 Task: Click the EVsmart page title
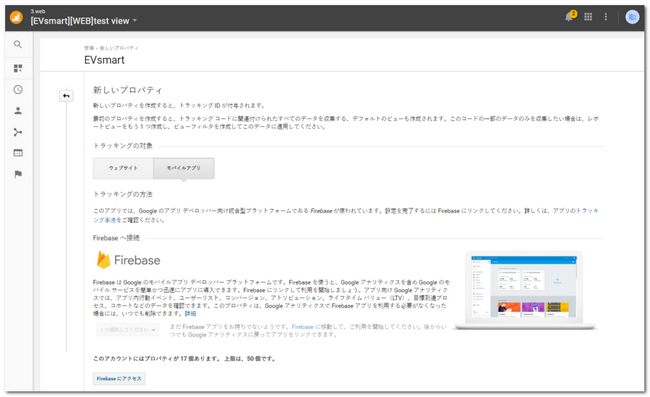(x=104, y=60)
